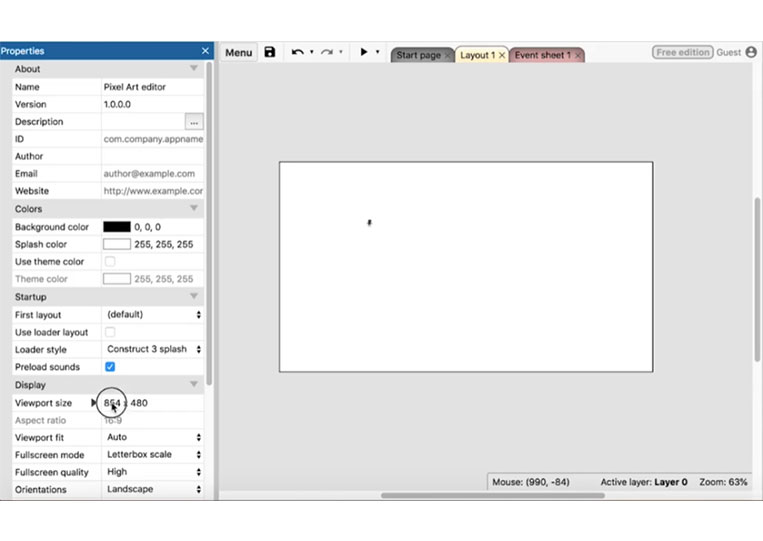Uncheck the Preload sounds checkbox
This screenshot has width=763, height=541.
click(x=110, y=366)
